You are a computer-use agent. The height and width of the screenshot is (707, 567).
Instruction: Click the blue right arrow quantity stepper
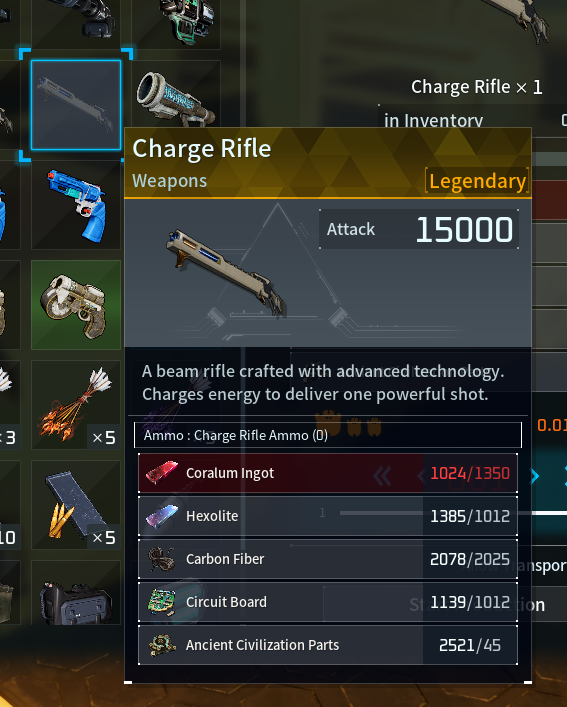click(x=535, y=476)
